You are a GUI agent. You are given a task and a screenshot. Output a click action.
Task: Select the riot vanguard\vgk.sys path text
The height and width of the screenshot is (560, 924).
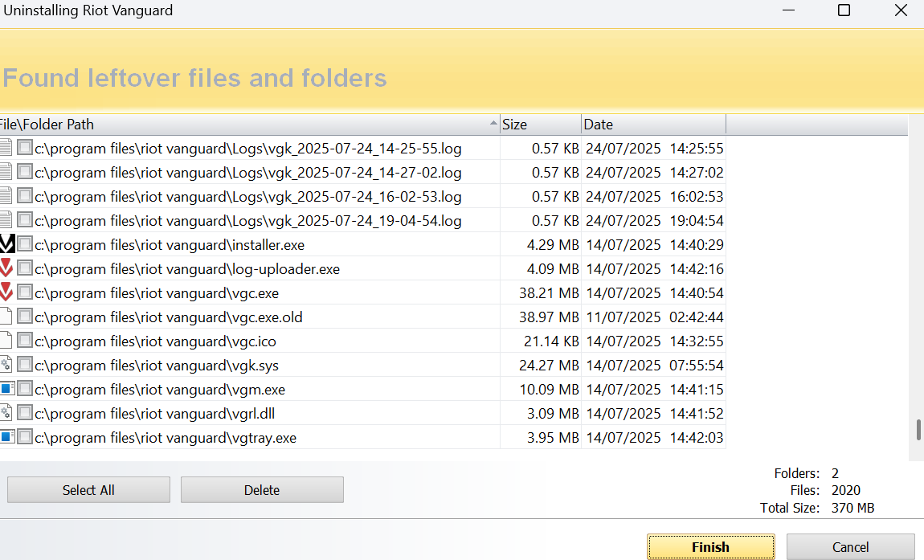[x=157, y=366]
